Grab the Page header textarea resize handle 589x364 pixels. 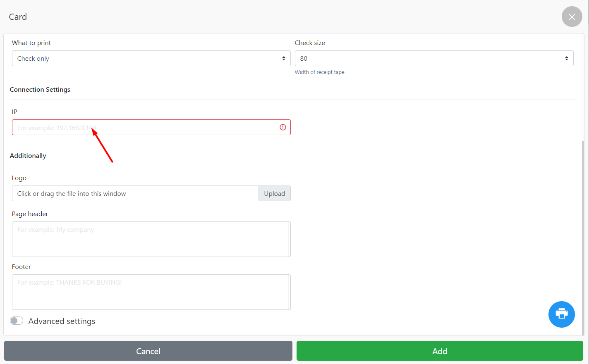pos(288,254)
